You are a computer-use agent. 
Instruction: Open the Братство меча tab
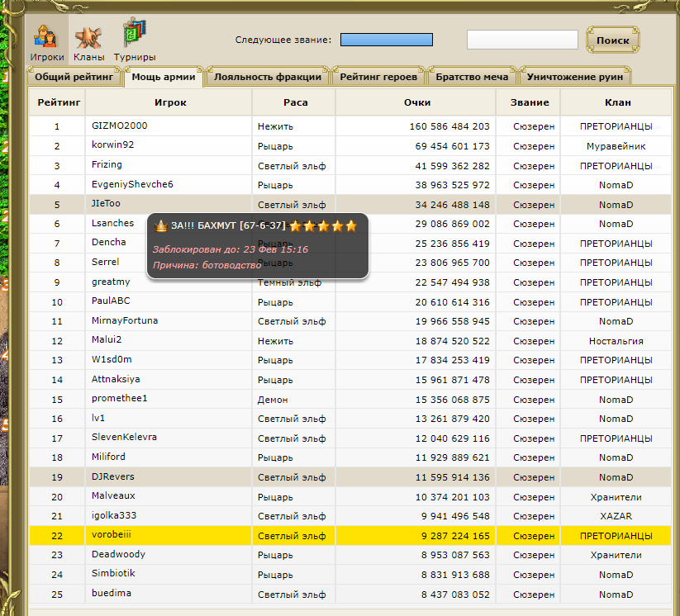tap(473, 77)
